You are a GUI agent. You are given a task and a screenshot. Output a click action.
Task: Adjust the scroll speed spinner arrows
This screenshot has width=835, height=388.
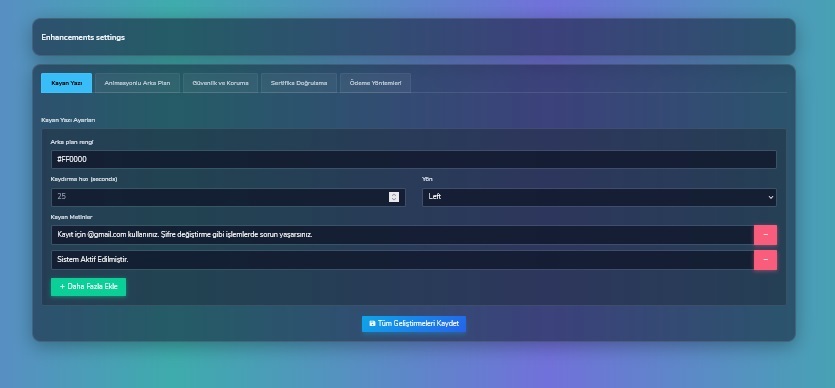(394, 197)
